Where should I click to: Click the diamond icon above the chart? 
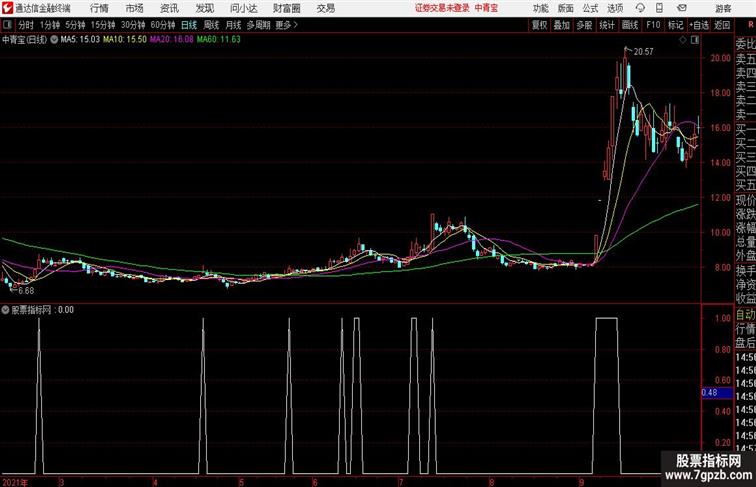pyautogui.click(x=683, y=40)
